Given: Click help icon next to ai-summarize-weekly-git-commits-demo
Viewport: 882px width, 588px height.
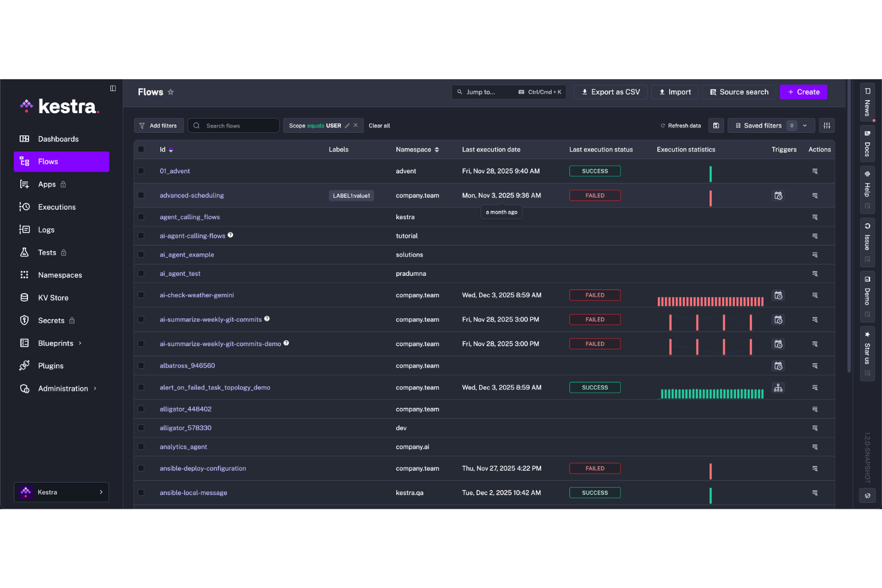Looking at the screenshot, I should click(x=286, y=343).
